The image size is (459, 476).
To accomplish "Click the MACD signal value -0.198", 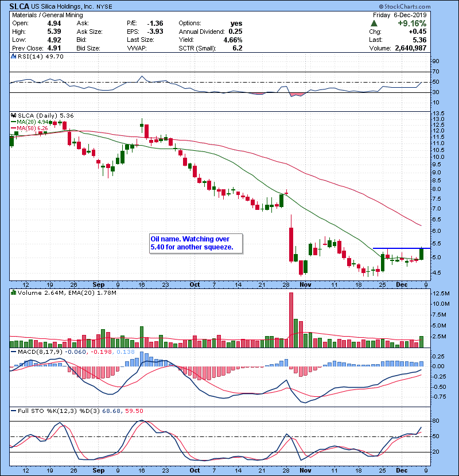I will (102, 352).
